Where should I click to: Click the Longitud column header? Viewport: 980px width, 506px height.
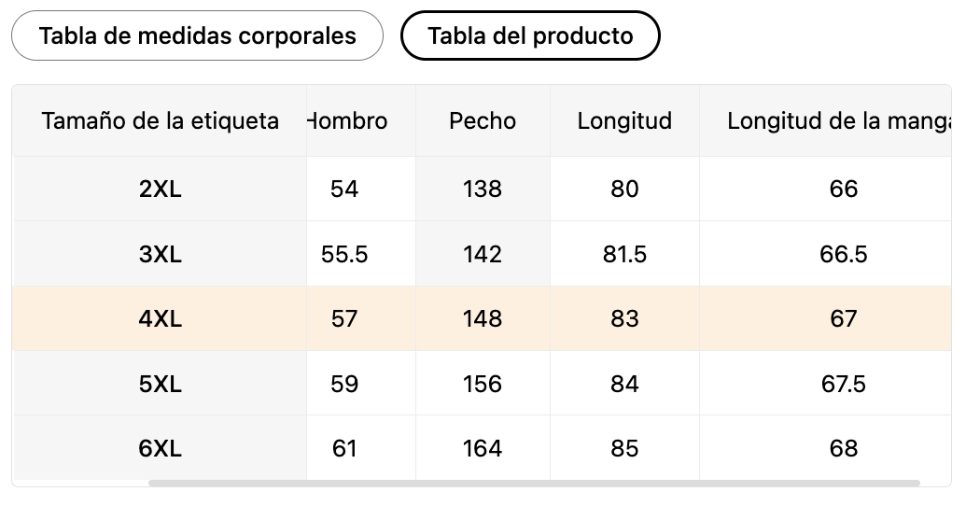pos(624,120)
